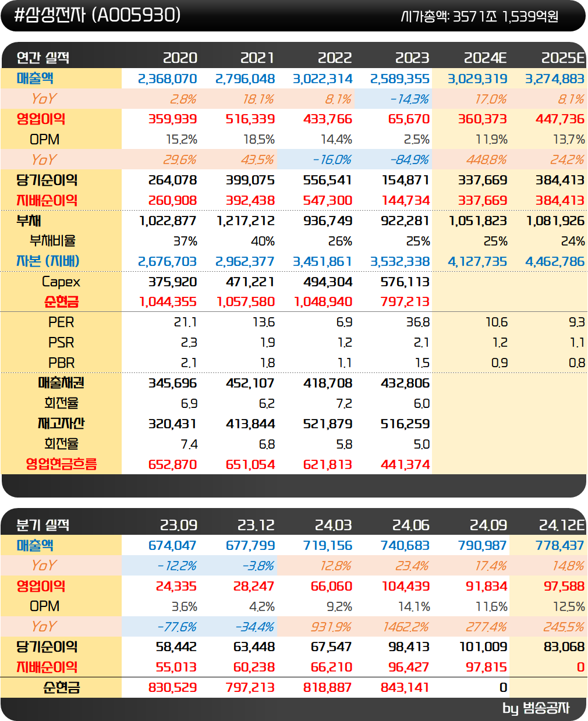Select the PER value '36.8'

tap(419, 322)
